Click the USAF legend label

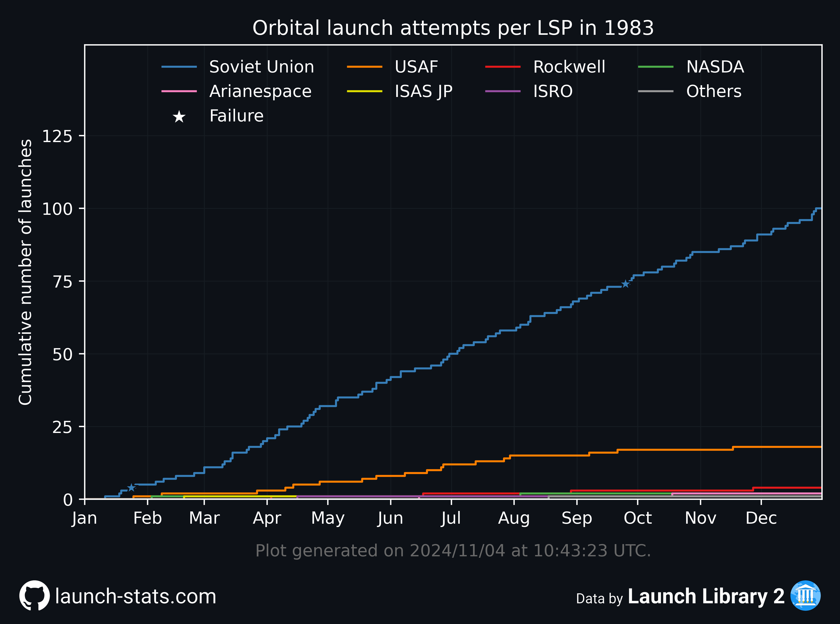point(416,67)
